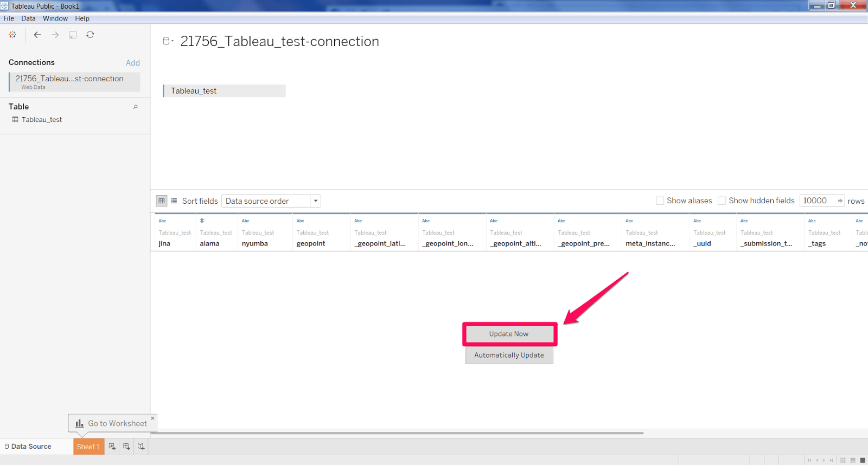Select the jina column header

[x=175, y=232]
